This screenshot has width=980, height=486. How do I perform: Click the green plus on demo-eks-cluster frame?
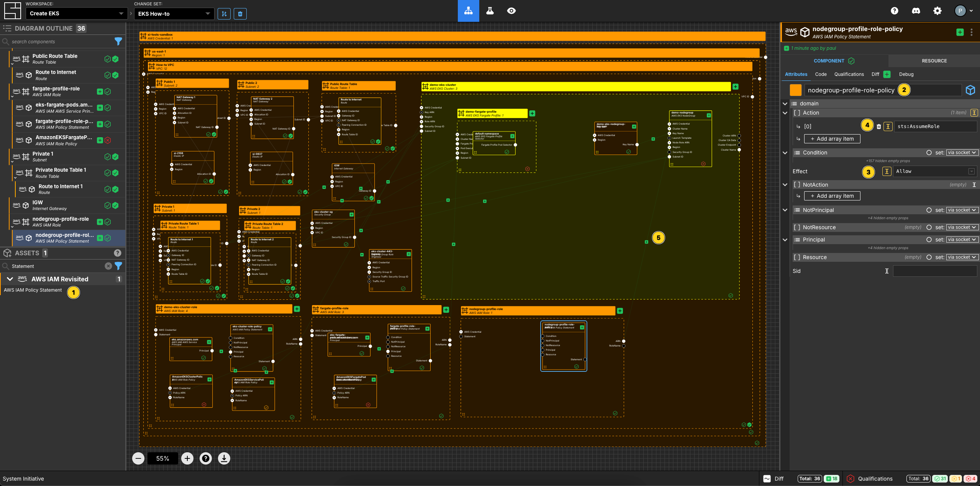(x=735, y=87)
